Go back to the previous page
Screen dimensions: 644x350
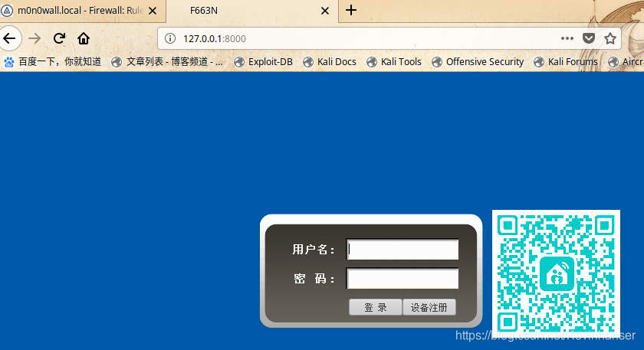[9, 38]
